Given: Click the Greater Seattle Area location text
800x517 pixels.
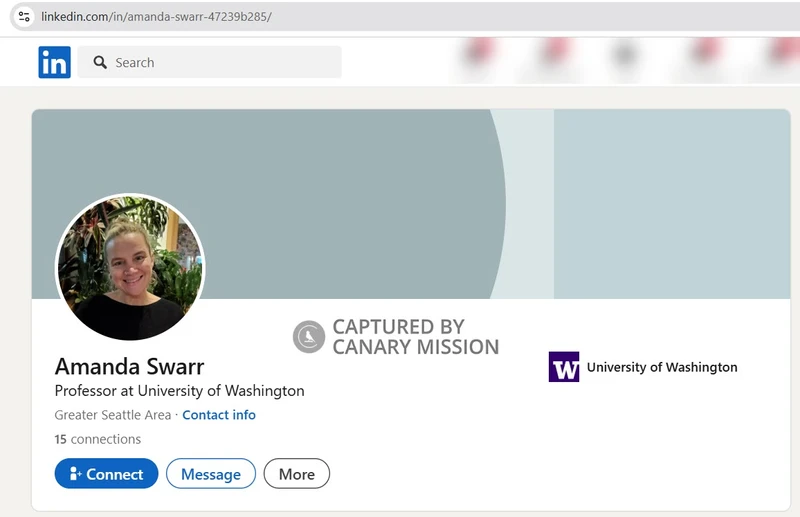Looking at the screenshot, I should [113, 415].
